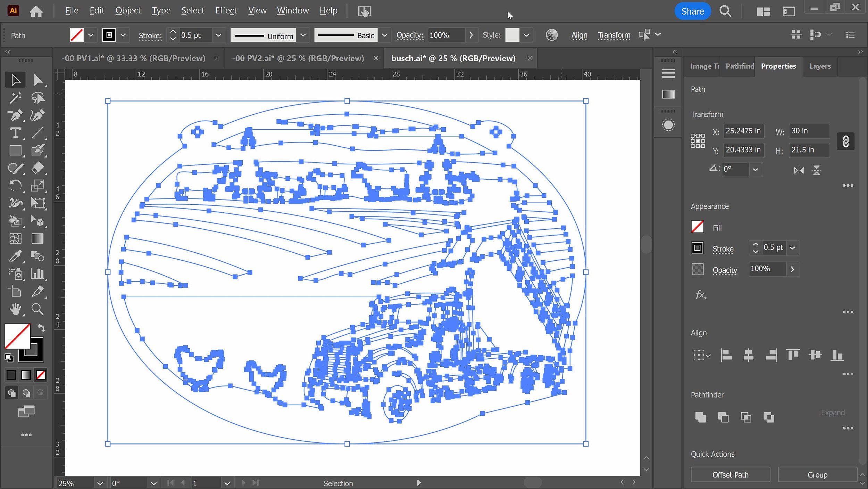
Task: Open rotation angle dropdown in Transform
Action: [755, 170]
